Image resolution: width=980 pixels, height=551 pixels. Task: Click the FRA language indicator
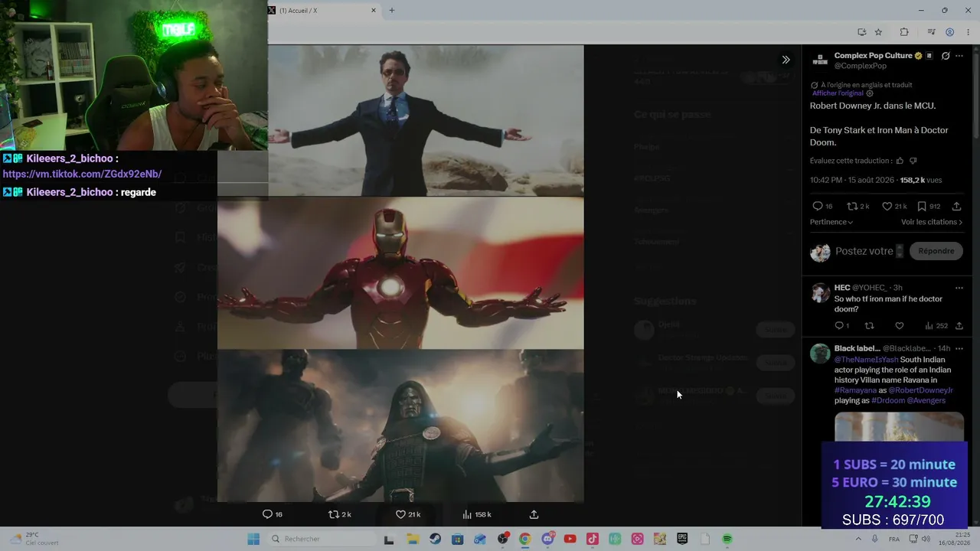[893, 540]
